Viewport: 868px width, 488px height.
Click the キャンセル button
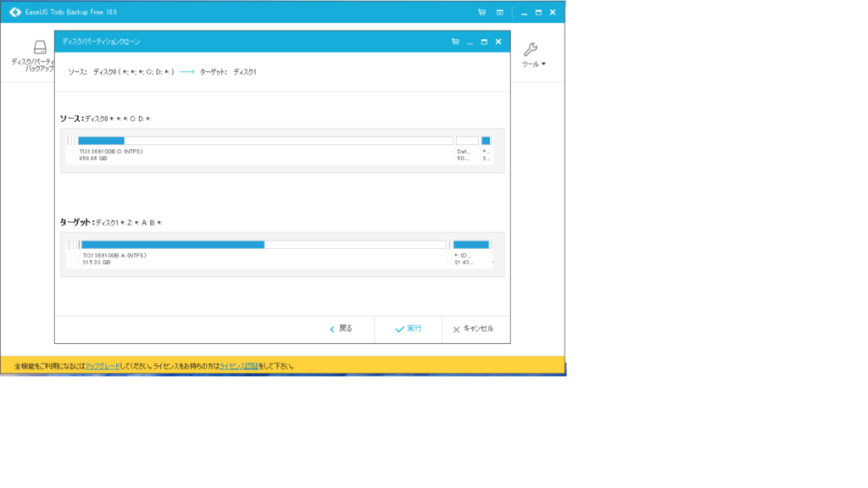coord(473,329)
